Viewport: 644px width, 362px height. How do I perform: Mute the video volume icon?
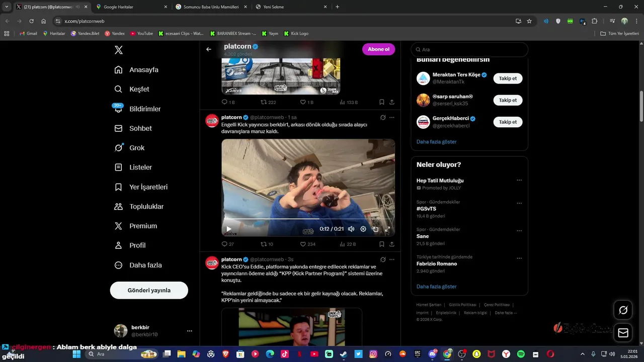pyautogui.click(x=351, y=229)
